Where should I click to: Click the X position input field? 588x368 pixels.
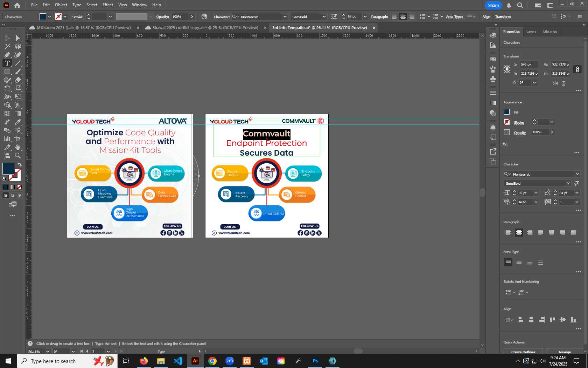[528, 64]
